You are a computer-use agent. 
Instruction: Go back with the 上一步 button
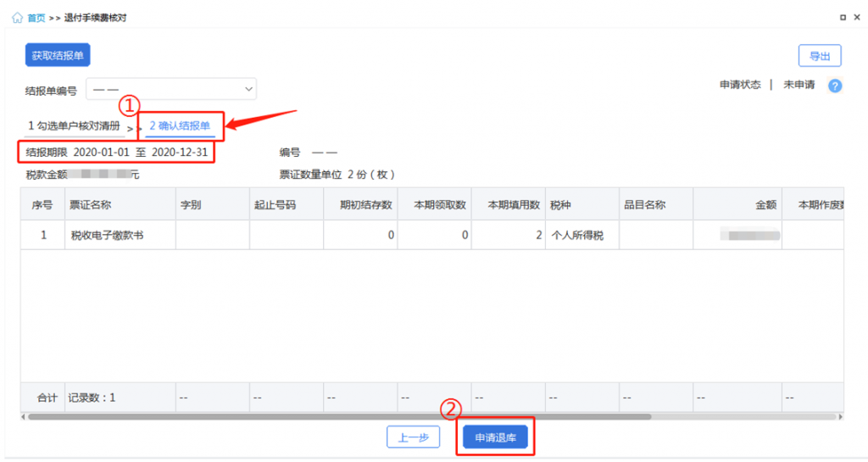(x=414, y=437)
